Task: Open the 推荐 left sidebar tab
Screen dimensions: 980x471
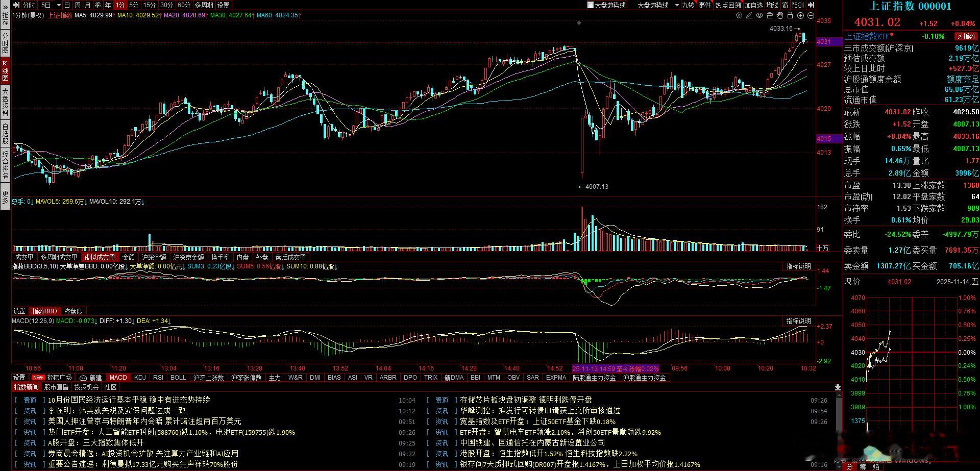Action: pos(5,19)
